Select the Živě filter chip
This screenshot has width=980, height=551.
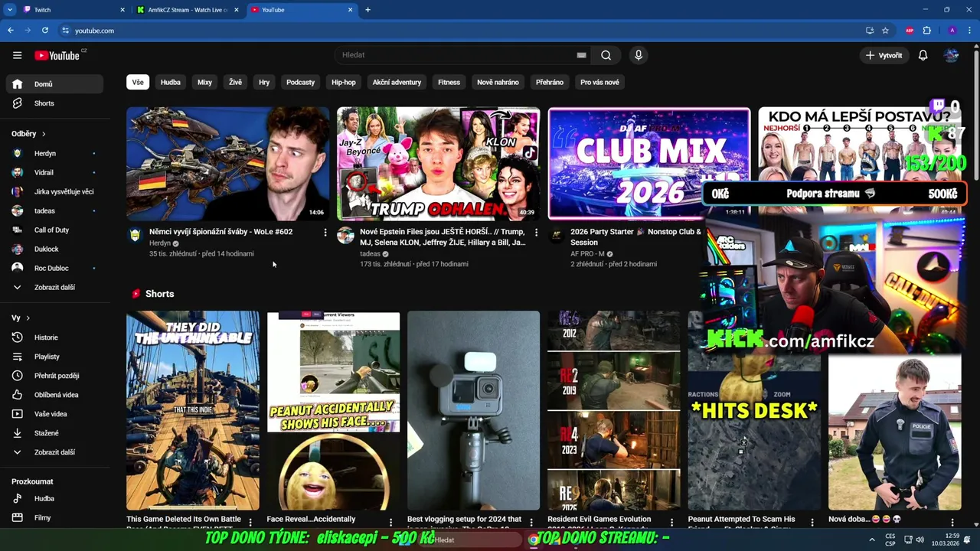[x=235, y=82]
